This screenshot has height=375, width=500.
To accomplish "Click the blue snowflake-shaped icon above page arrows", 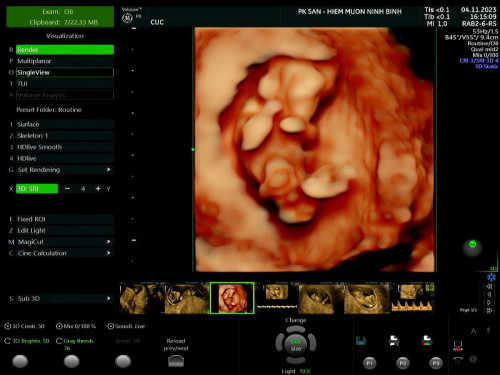I will coord(491,277).
